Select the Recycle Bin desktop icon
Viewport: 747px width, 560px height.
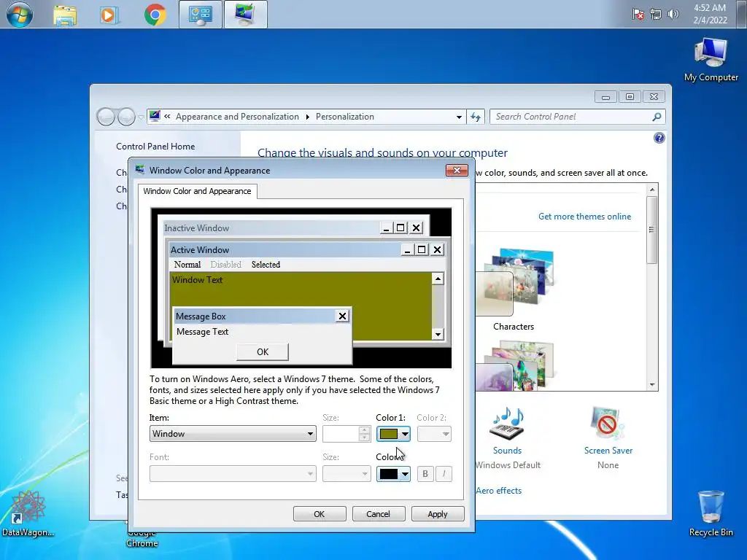click(x=711, y=514)
